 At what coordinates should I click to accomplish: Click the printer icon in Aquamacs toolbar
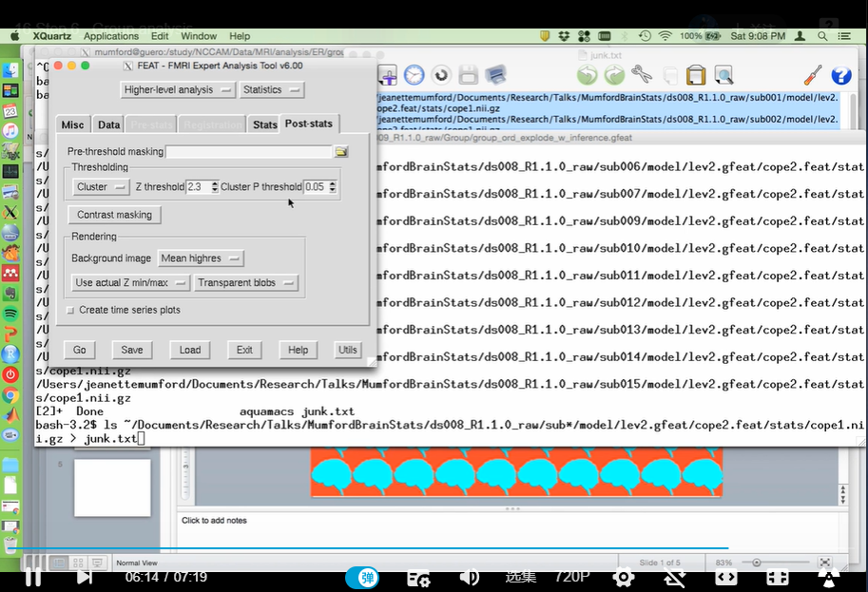coord(495,75)
